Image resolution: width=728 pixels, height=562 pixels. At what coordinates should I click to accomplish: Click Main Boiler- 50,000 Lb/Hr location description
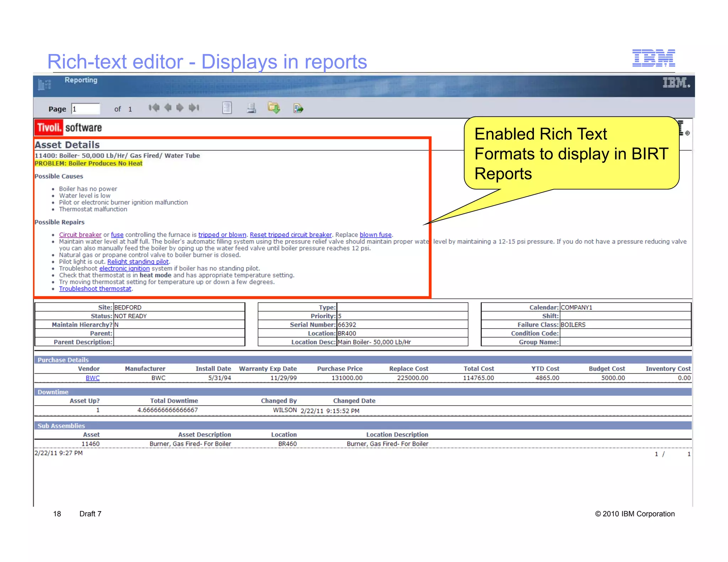coord(374,342)
